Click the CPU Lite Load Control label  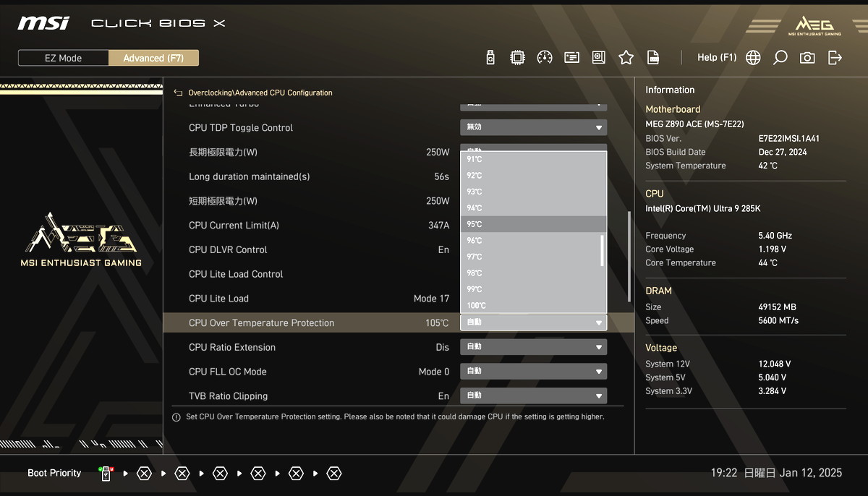(236, 274)
